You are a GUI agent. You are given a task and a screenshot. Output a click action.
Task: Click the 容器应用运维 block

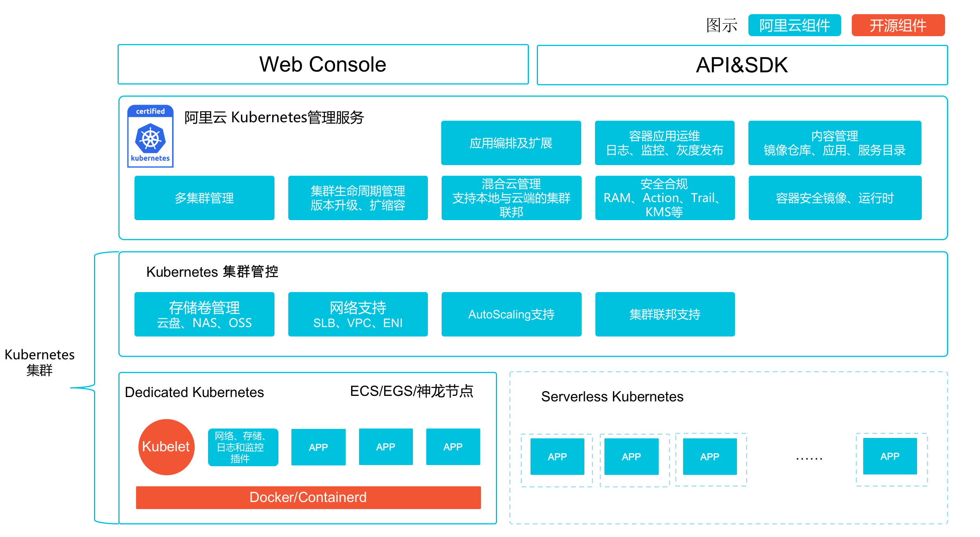click(665, 143)
